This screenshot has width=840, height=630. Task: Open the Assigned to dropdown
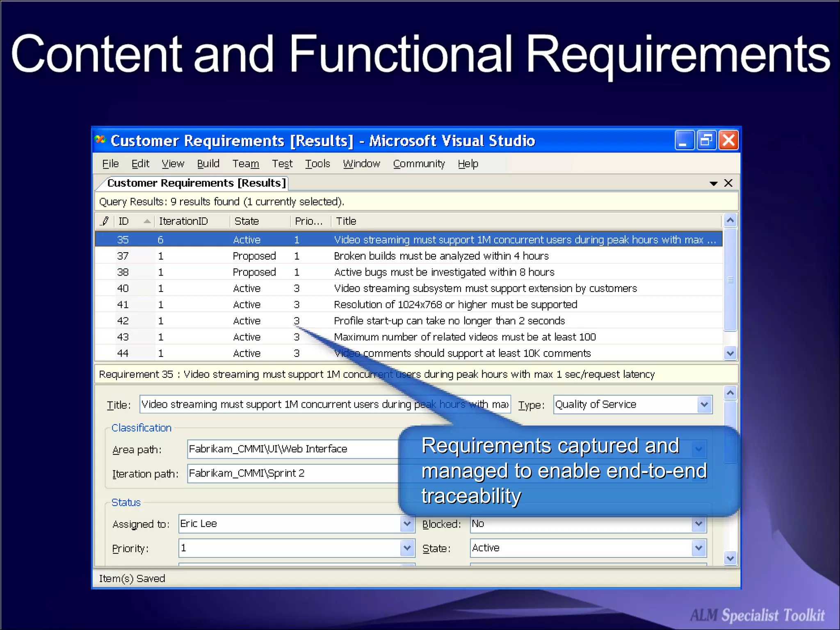point(406,524)
